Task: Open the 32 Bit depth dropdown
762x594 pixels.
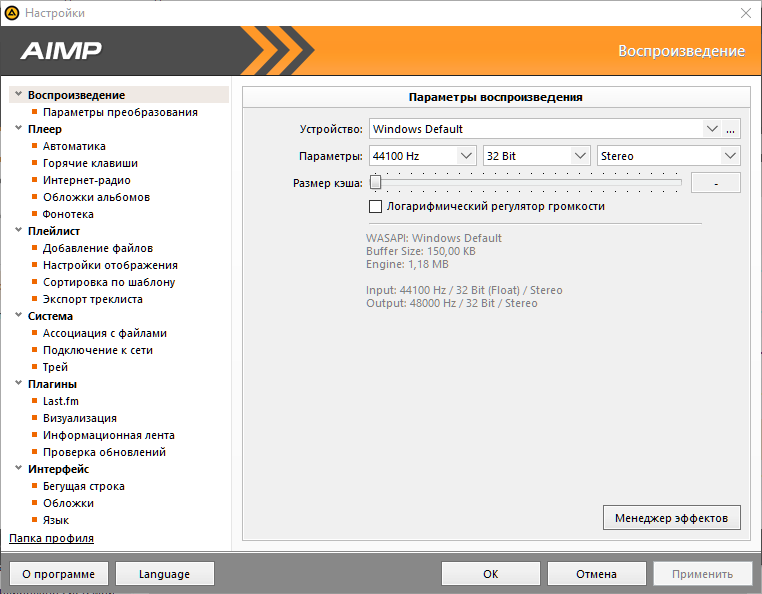Action: (580, 156)
